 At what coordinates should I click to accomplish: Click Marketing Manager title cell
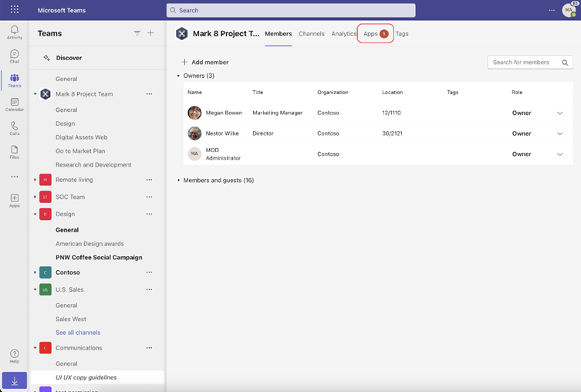[278, 113]
